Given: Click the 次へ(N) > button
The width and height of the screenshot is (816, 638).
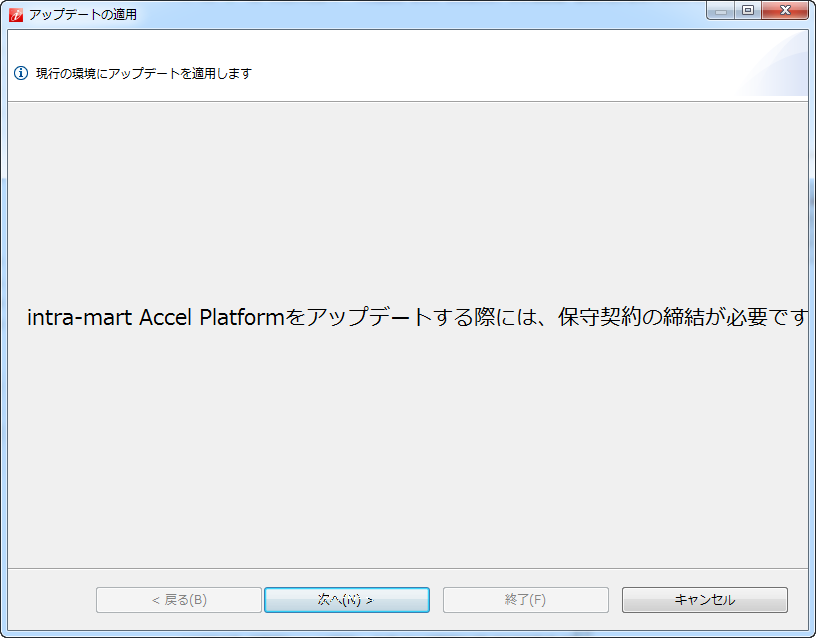Looking at the screenshot, I should (347, 600).
